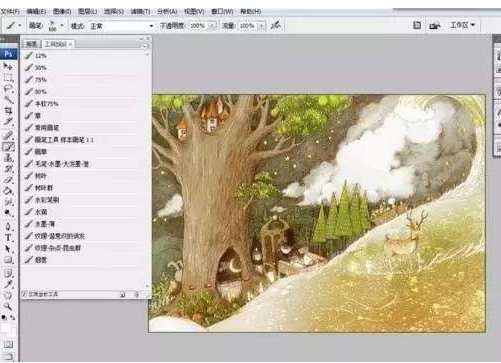Select the Notes tool
This screenshot has height=363, width=501.
(x=8, y=274)
